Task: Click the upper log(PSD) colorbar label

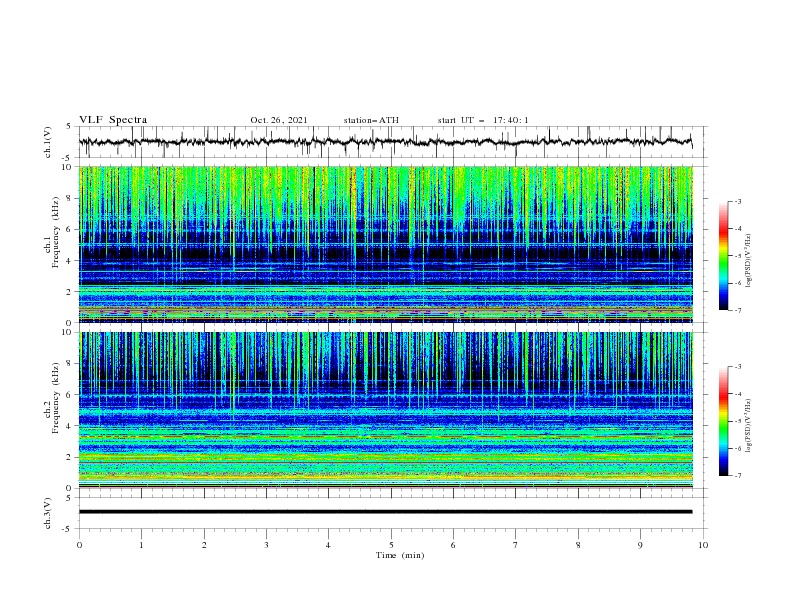Action: coord(749,261)
